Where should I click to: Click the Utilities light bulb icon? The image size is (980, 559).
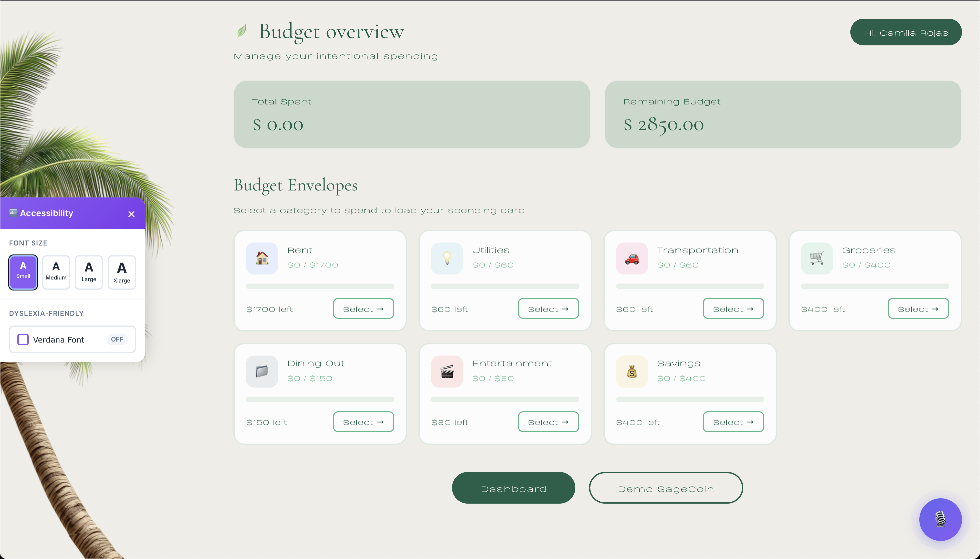click(x=447, y=258)
